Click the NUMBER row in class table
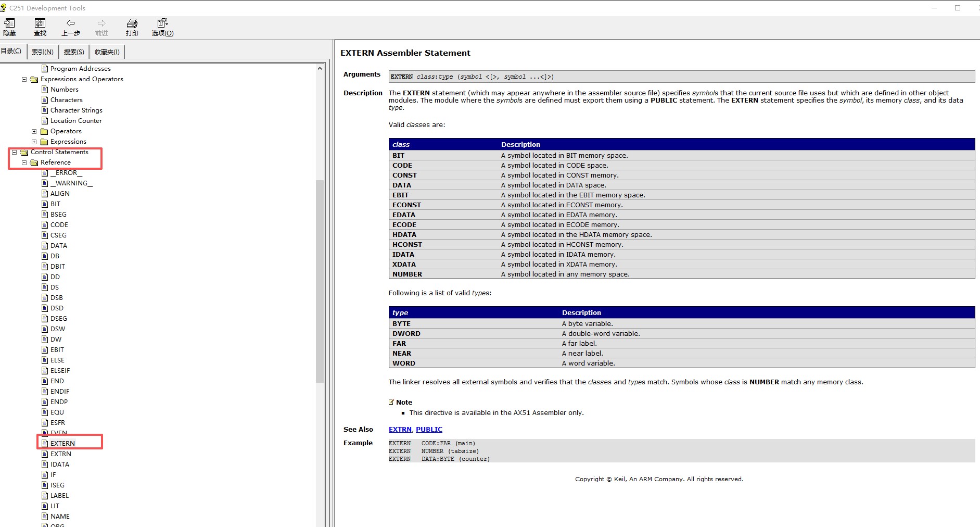The width and height of the screenshot is (980, 527). click(682, 274)
